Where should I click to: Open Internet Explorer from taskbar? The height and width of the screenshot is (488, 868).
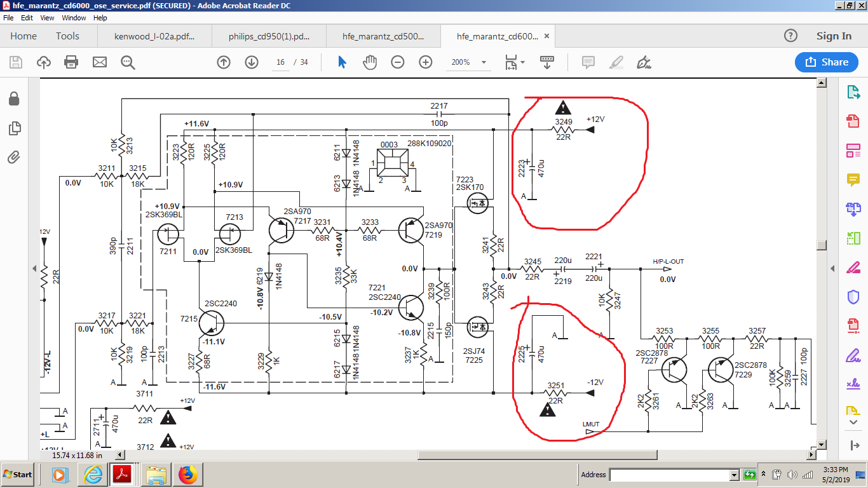(93, 475)
